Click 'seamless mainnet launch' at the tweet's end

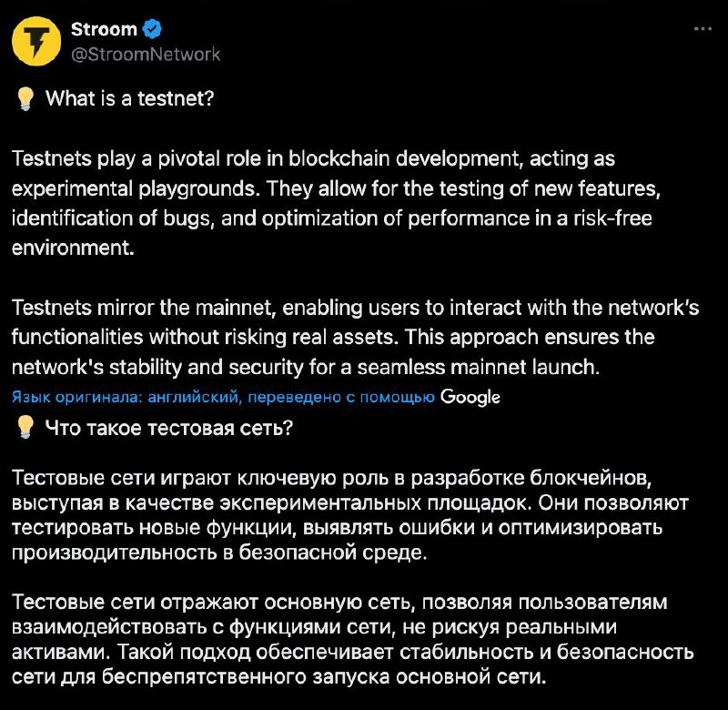478,368
